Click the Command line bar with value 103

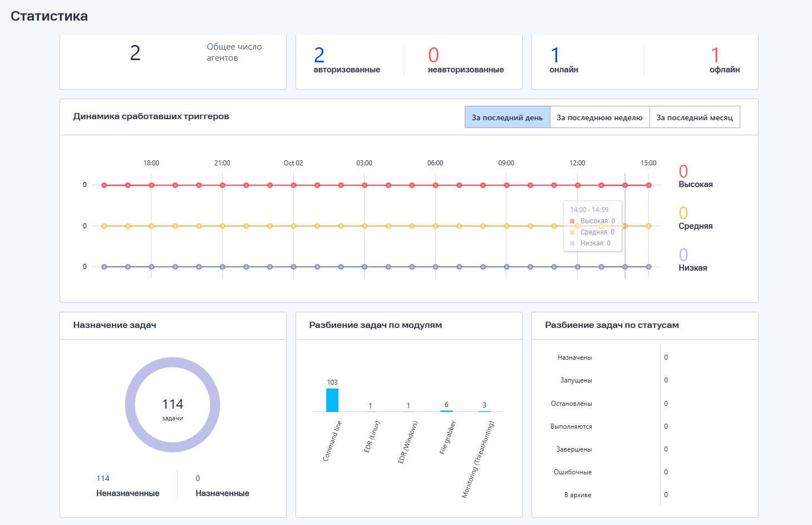click(x=332, y=400)
